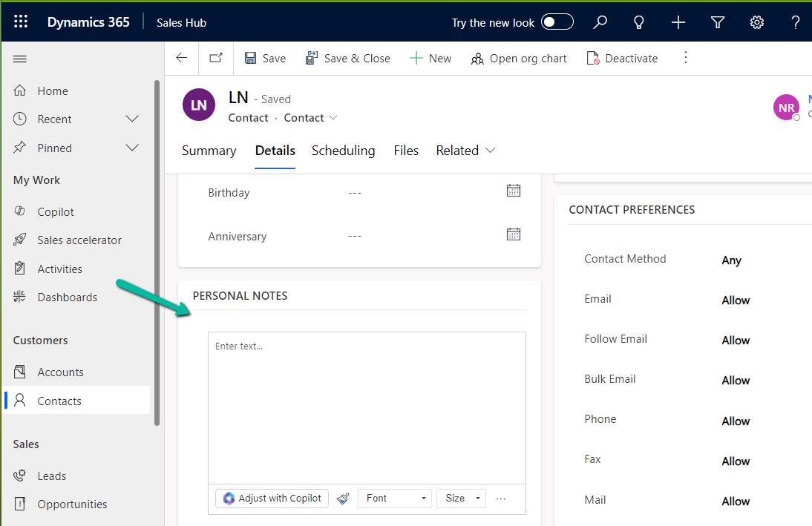Image resolution: width=812 pixels, height=526 pixels.
Task: Open the lightbulb assistant icon
Action: pos(638,22)
